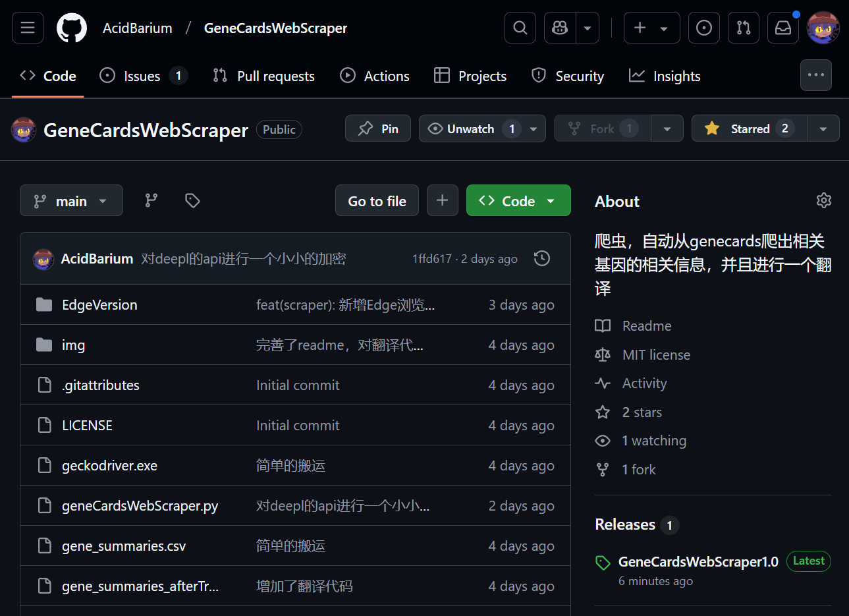Open the GeneCardsWebScraper breadcrumb link
The height and width of the screenshot is (616, 849).
pyautogui.click(x=275, y=28)
